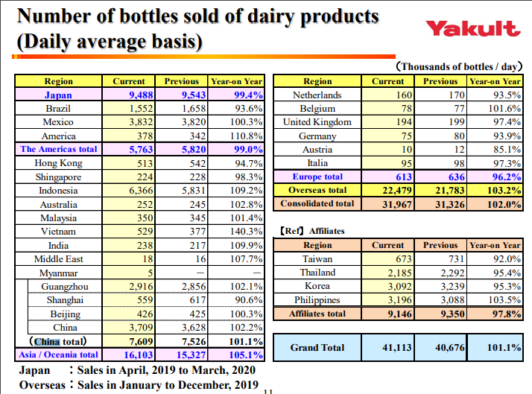Select Consolidated total value 31,967
532x394 pixels.
pyautogui.click(x=387, y=204)
